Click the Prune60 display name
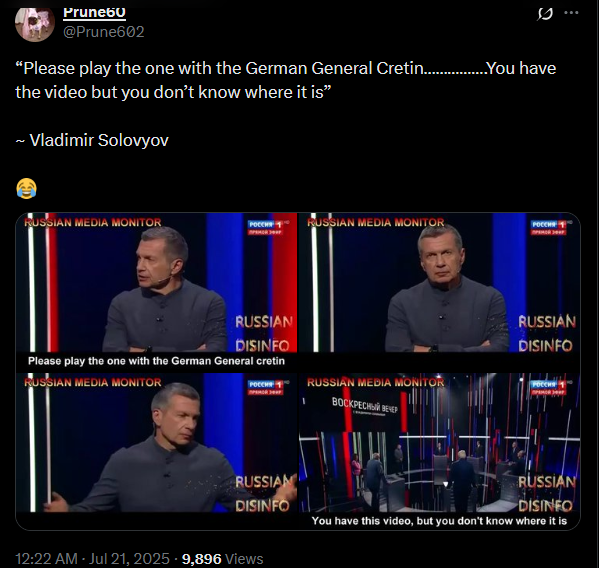The width and height of the screenshot is (599, 568). coord(94,12)
